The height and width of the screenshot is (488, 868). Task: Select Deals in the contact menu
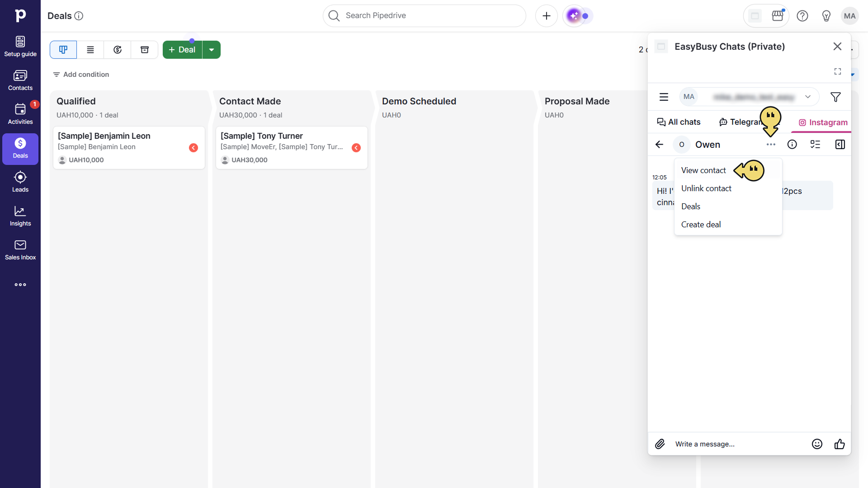point(691,206)
